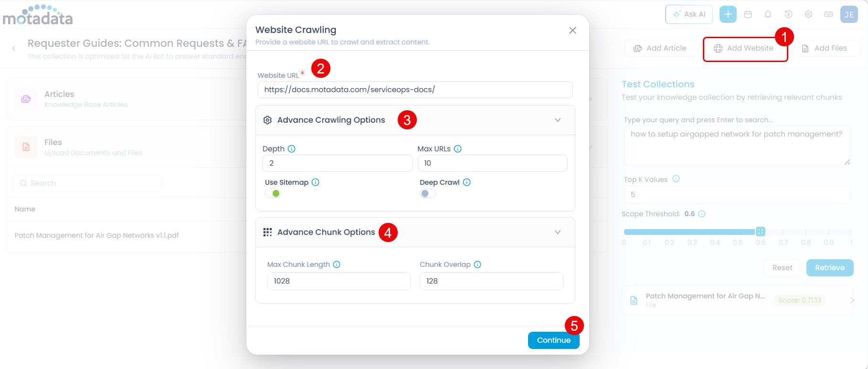This screenshot has height=369, width=868.
Task: Click the Scope Threshold slider handle
Action: 761,232
